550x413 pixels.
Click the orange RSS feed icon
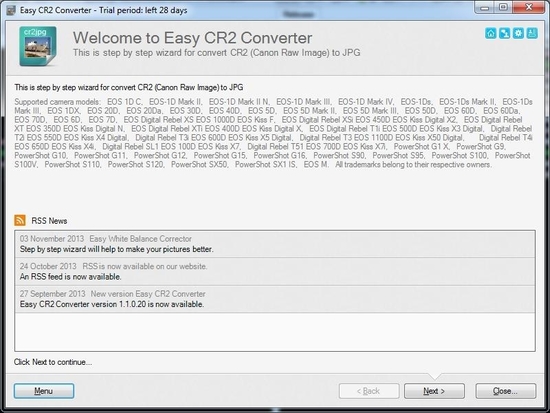[20, 220]
